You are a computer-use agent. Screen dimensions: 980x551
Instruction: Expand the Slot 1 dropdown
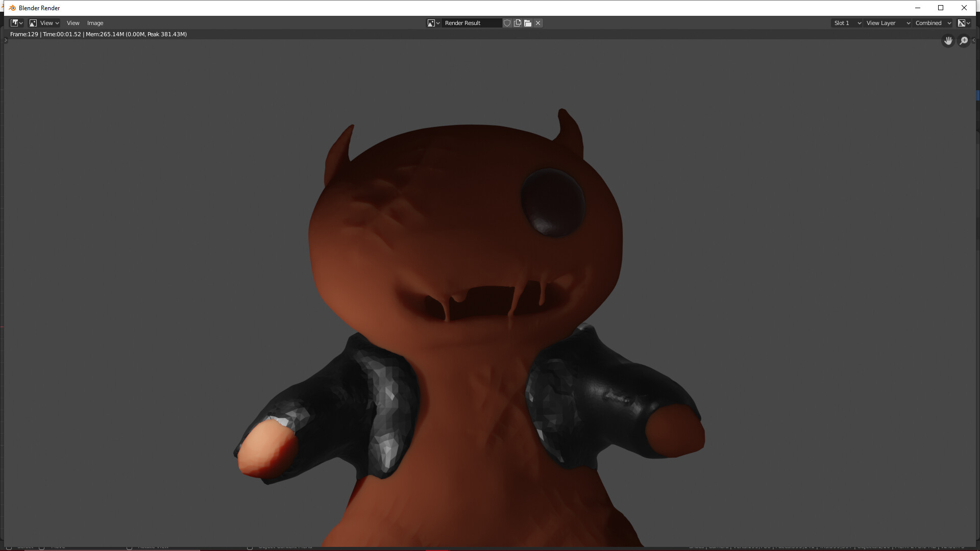click(x=847, y=23)
